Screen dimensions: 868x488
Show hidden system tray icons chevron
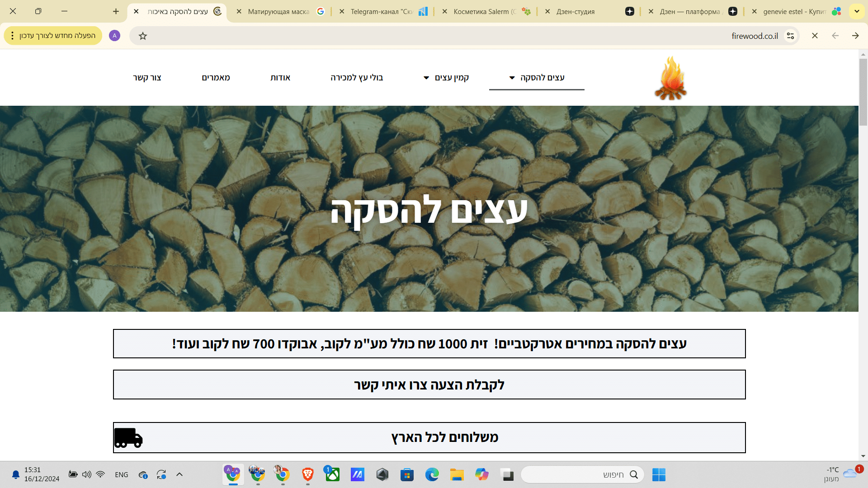pyautogui.click(x=179, y=474)
